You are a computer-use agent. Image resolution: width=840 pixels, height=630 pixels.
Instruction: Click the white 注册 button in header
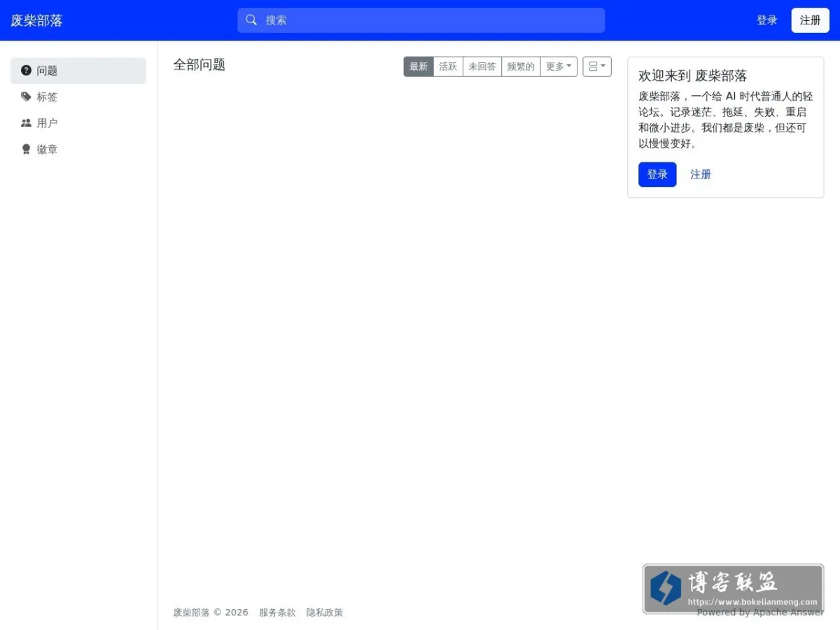click(811, 20)
